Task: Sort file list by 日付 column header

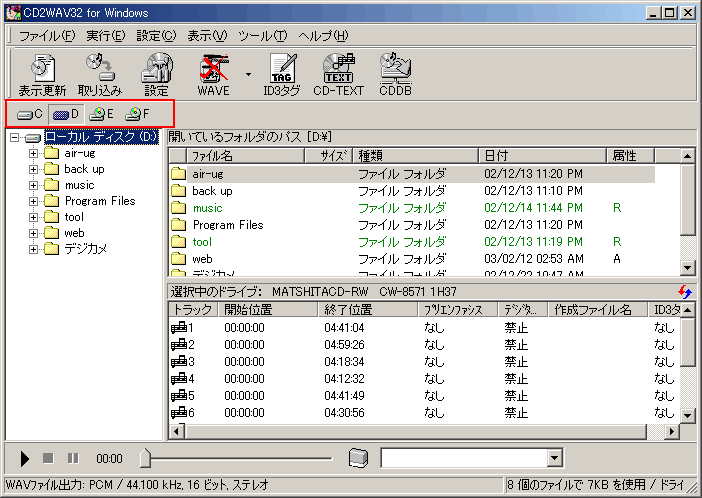Action: [x=542, y=156]
